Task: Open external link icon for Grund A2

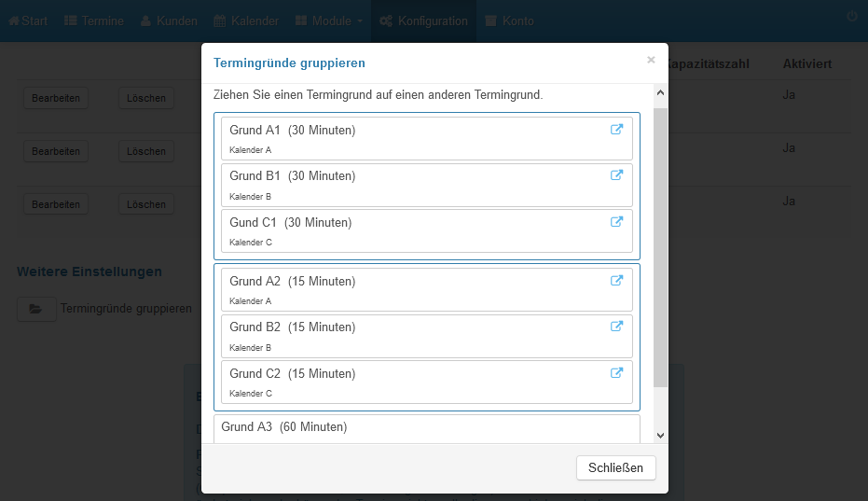Action: coord(616,281)
